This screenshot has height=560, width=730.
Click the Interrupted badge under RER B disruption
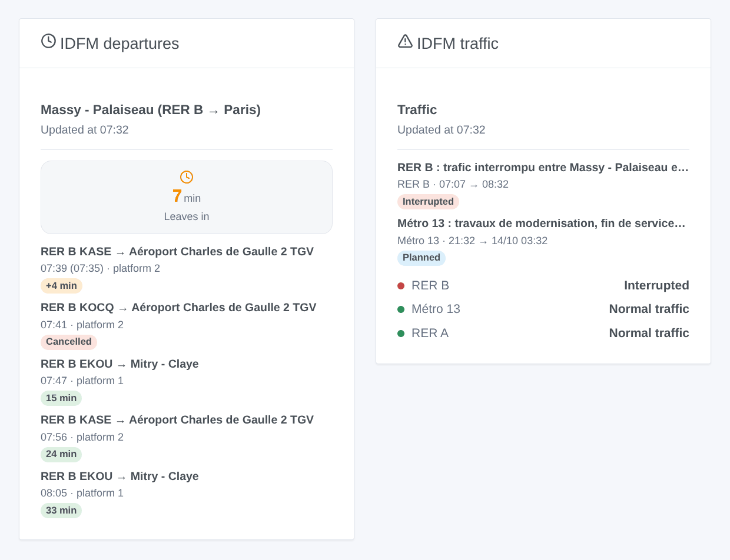coord(428,202)
